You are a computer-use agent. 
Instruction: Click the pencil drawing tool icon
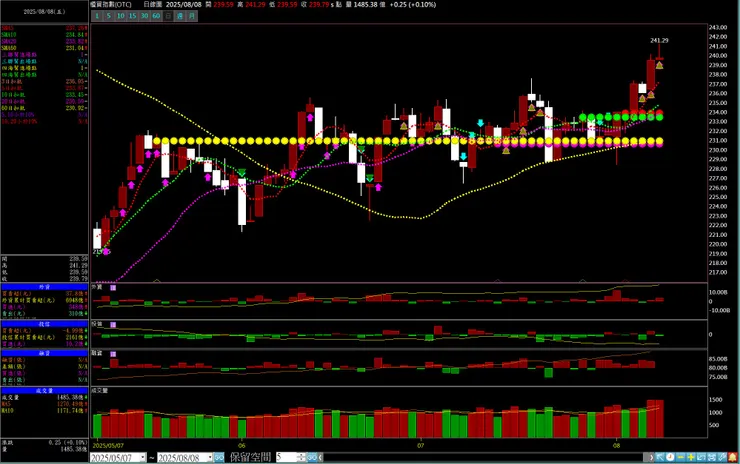click(722, 457)
